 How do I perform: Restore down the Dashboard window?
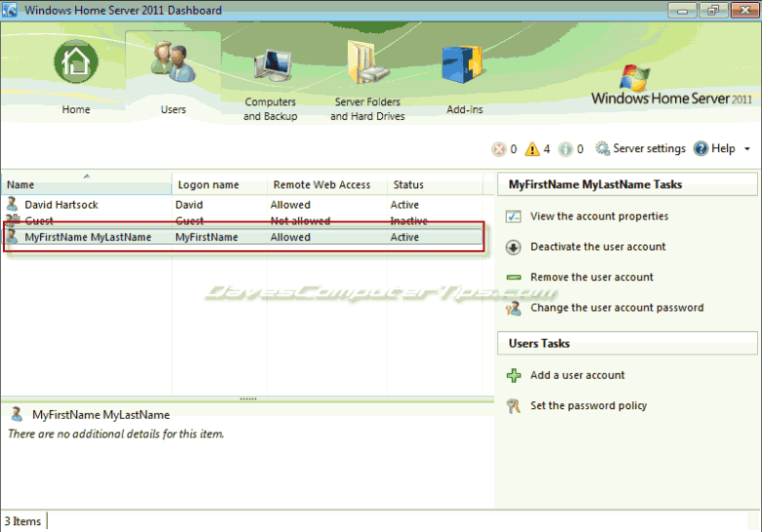pyautogui.click(x=713, y=10)
